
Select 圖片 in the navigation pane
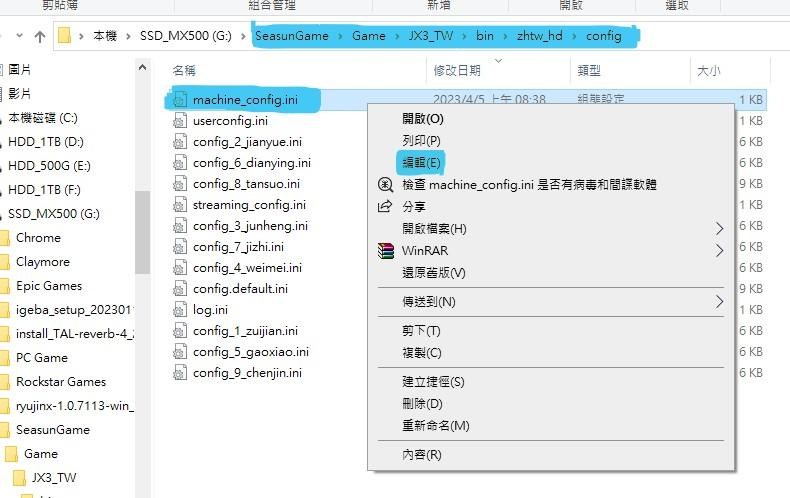click(x=20, y=70)
